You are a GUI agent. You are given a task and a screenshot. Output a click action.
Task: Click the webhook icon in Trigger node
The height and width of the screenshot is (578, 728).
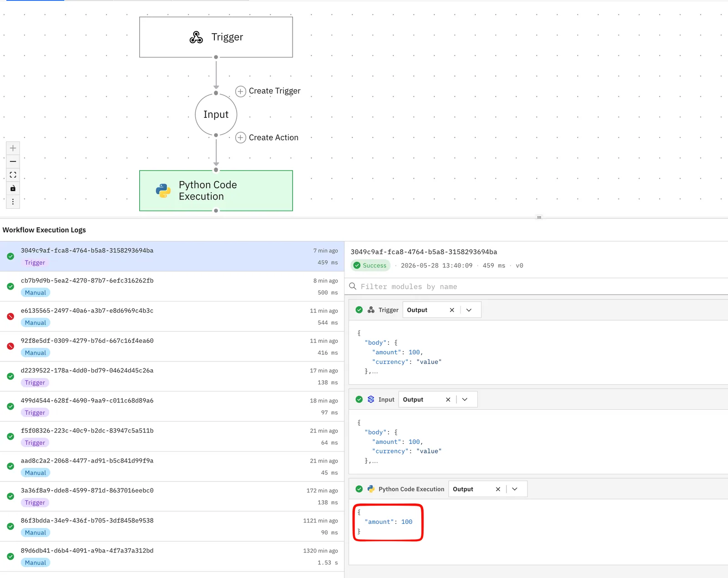click(196, 37)
